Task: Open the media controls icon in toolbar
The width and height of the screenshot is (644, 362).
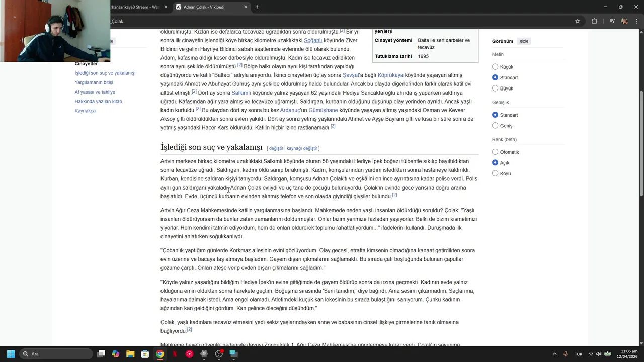Action: [x=612, y=21]
